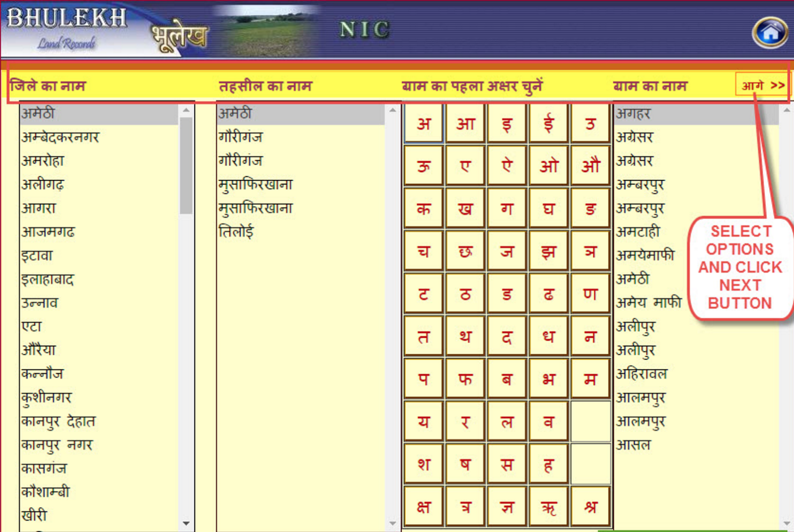Screen dimensions: 794x532
Task: Pick इलाहाबाद district
Action: (99, 280)
